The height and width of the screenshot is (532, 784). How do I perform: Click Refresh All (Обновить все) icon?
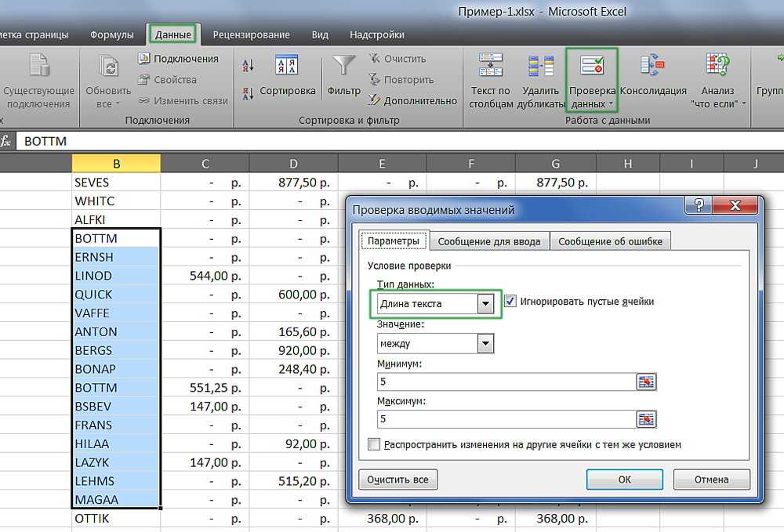109,67
